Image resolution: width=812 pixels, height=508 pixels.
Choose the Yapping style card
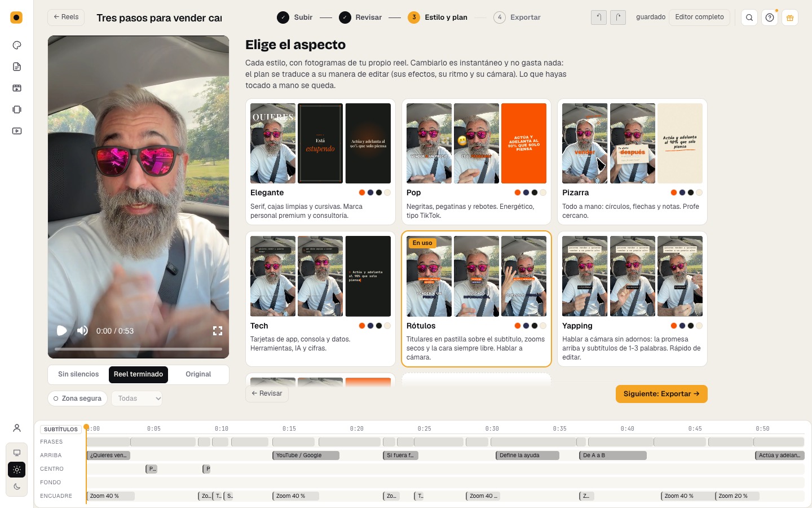coord(632,299)
